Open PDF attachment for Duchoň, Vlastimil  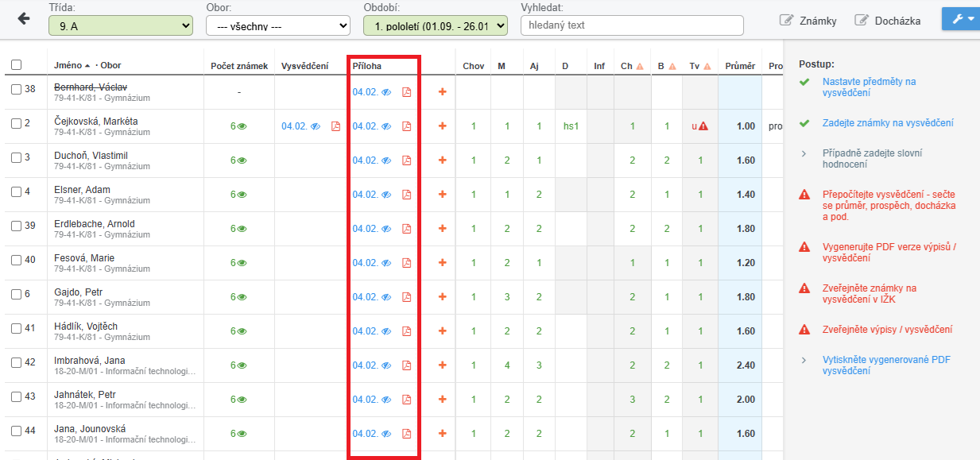[406, 160]
